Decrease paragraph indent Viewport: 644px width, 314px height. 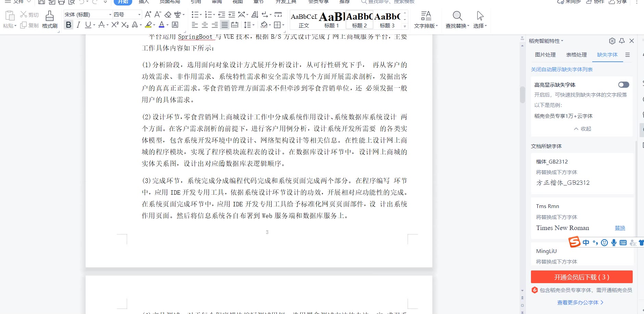point(222,14)
